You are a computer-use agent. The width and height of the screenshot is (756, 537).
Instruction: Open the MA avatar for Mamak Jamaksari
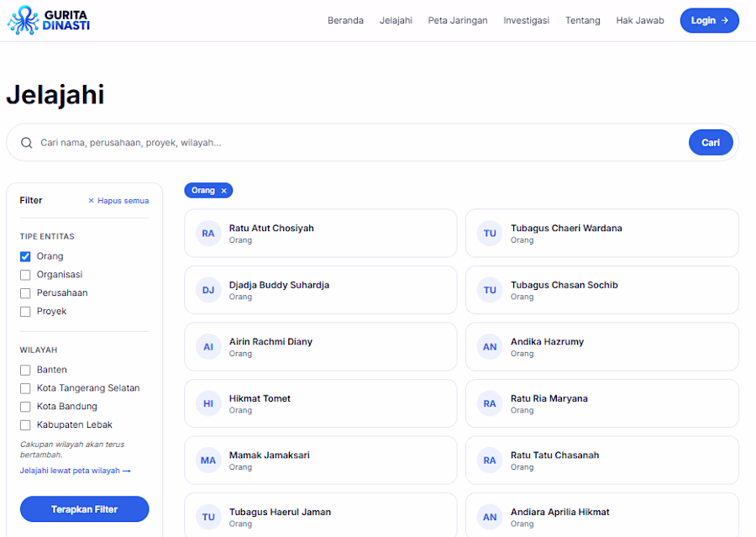click(x=208, y=461)
